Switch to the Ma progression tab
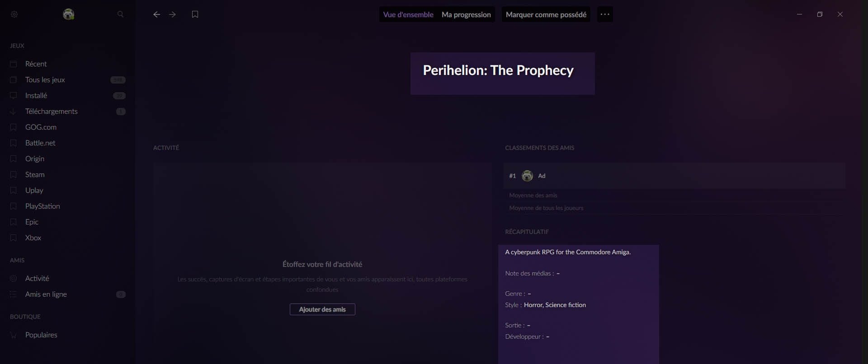The height and width of the screenshot is (364, 868). (466, 14)
